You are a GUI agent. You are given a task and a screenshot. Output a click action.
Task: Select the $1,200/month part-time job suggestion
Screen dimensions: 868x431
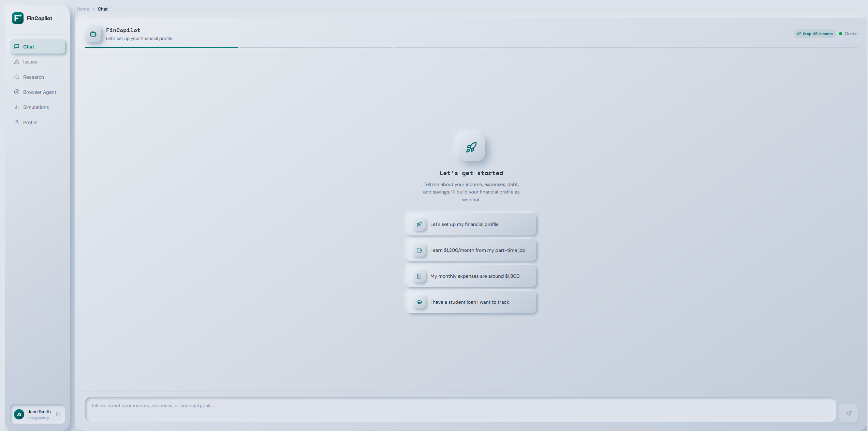[471, 250]
